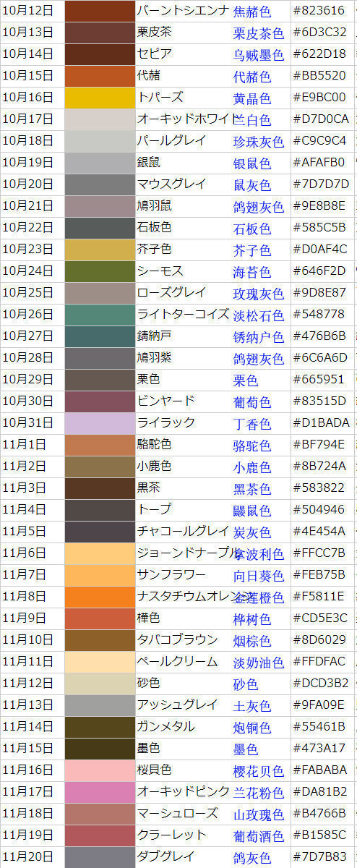Image resolution: width=357 pixels, height=868 pixels.
Task: Select date cell 11月11日
Action: pos(28,662)
